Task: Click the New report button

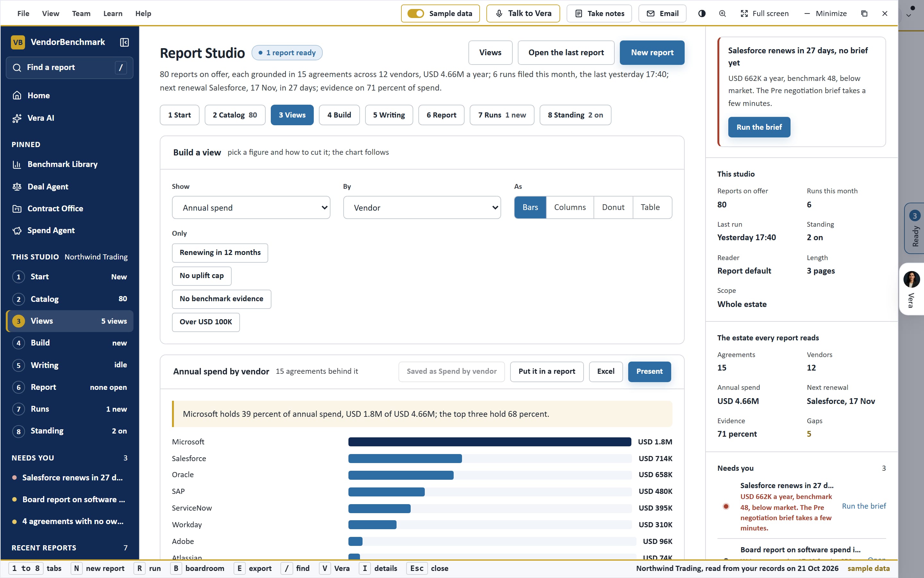Action: pyautogui.click(x=652, y=52)
